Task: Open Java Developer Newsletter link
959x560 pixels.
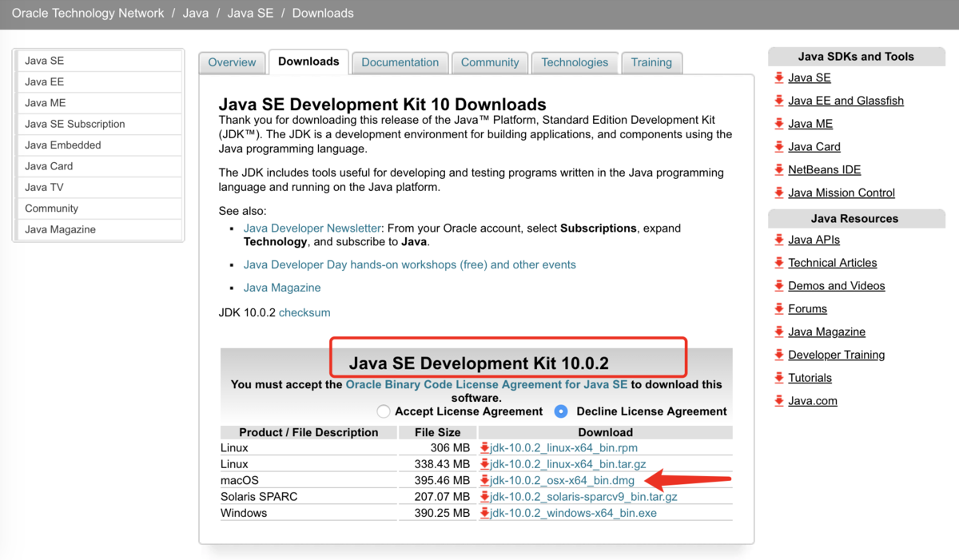Action: (312, 228)
